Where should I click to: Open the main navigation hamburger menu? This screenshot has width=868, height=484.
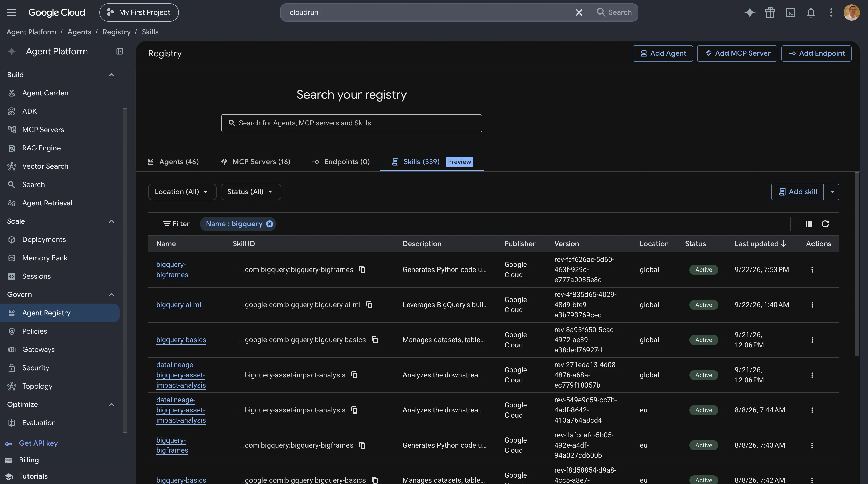click(x=12, y=12)
